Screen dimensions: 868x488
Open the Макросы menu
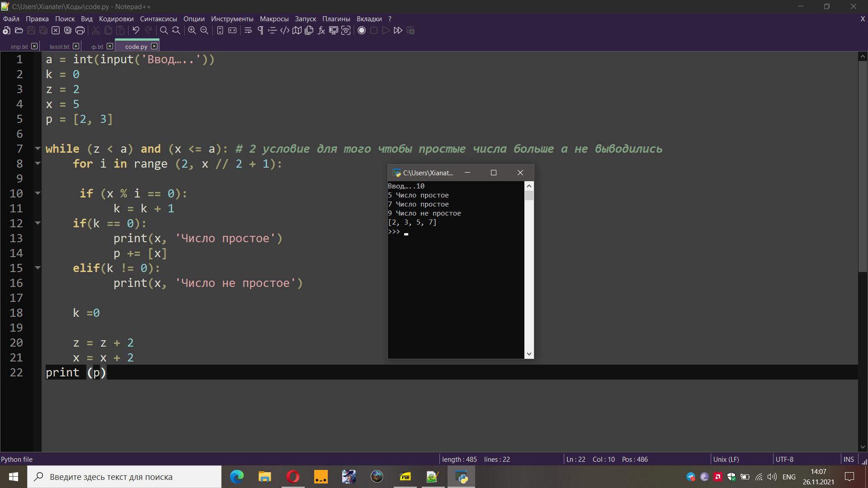click(274, 19)
